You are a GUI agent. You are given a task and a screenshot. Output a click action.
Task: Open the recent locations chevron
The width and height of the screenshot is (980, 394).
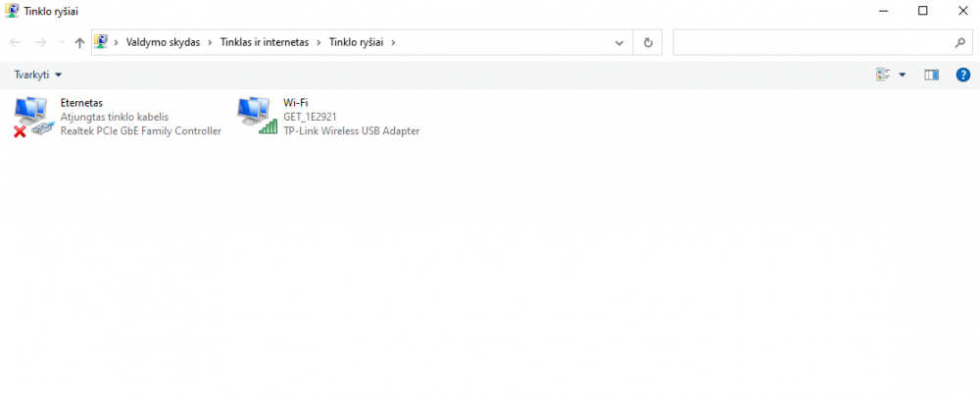coord(61,42)
